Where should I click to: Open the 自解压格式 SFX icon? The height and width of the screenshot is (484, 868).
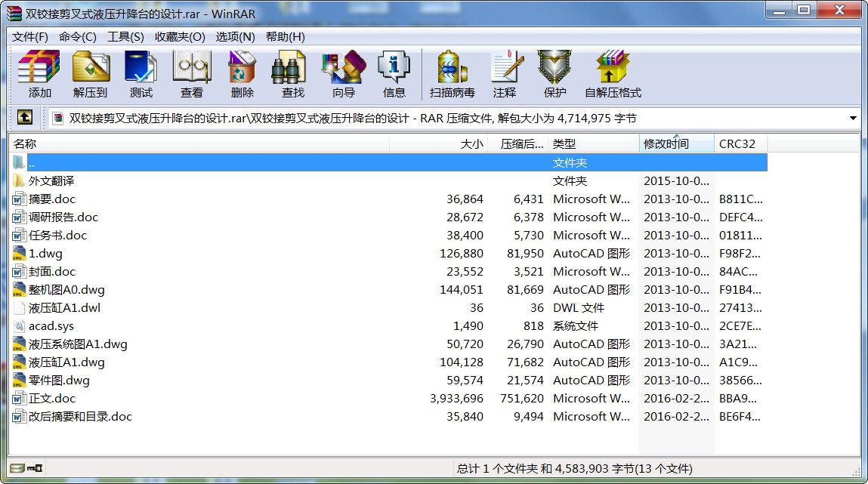click(x=612, y=74)
